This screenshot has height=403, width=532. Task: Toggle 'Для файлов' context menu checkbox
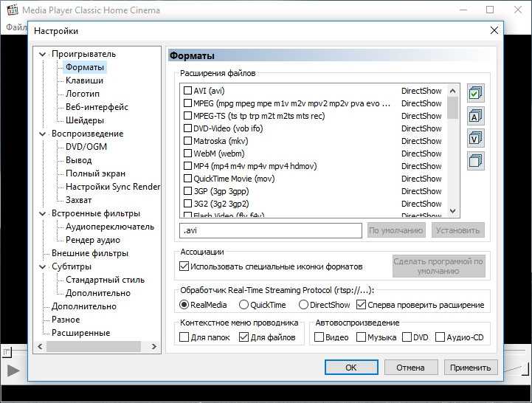(x=243, y=337)
